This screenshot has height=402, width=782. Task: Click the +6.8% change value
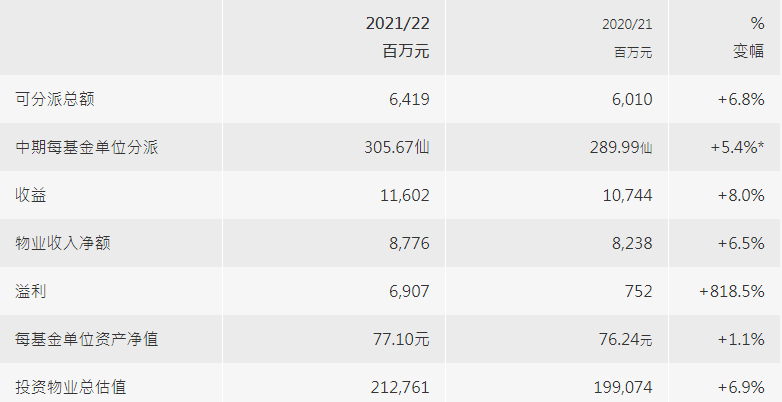(741, 99)
